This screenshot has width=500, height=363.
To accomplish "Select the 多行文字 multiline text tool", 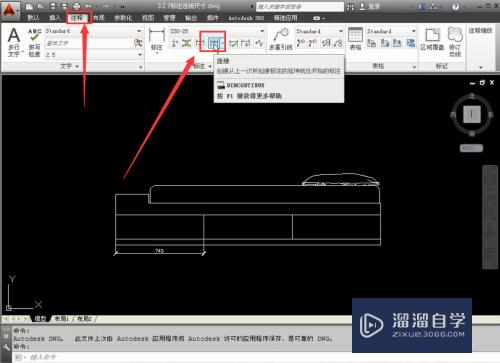I will pos(14,42).
